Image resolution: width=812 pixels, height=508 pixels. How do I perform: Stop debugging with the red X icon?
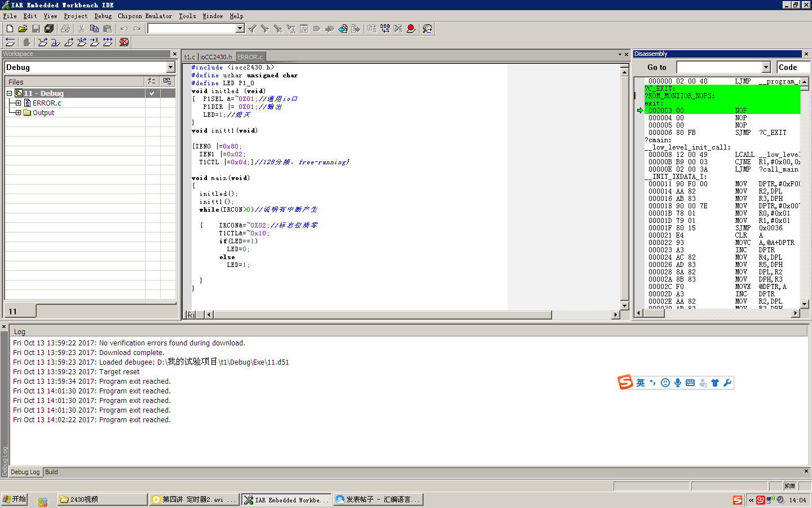click(124, 42)
